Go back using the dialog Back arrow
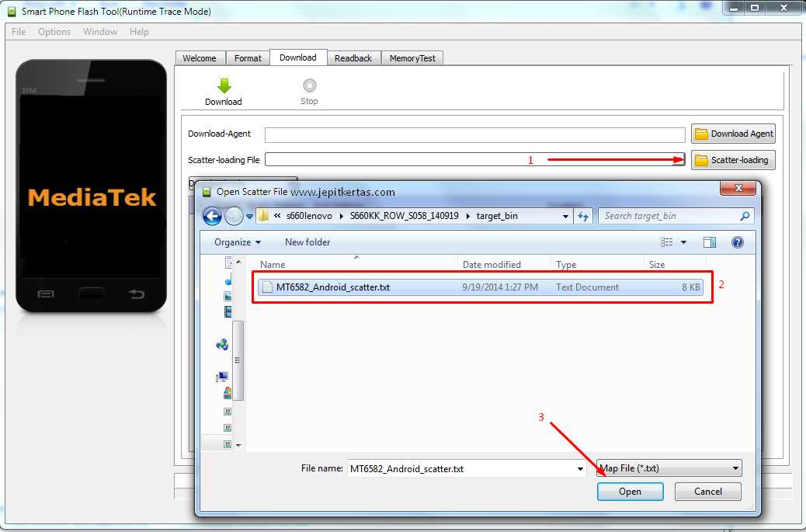The image size is (806, 532). tap(212, 216)
